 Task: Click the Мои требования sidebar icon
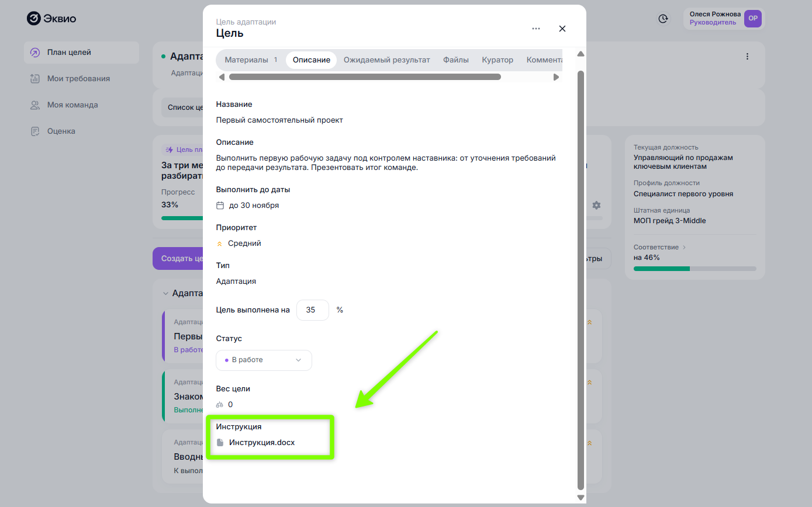[35, 79]
